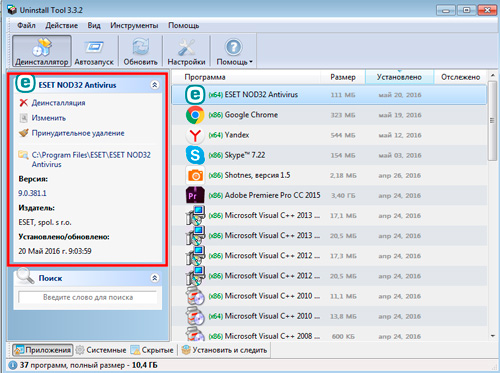Click the info icon in status bar
The width and height of the screenshot is (500, 373).
[x=12, y=365]
